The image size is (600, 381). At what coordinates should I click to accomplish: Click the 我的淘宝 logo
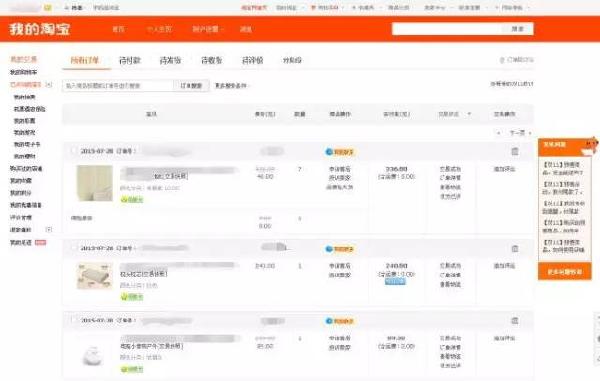tap(40, 29)
